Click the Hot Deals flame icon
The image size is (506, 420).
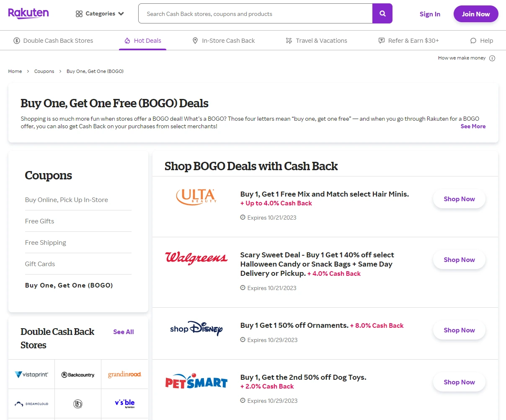point(127,41)
